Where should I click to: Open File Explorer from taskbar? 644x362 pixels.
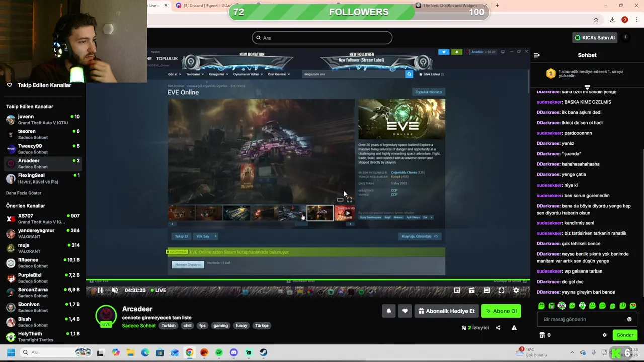(130, 352)
